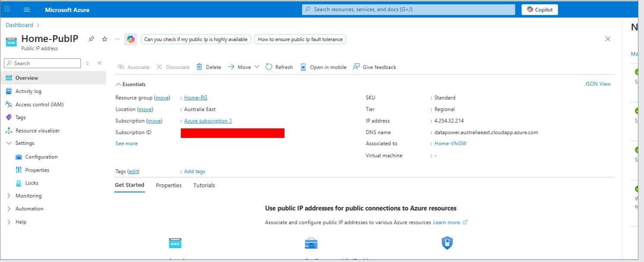Viewport: 644px width, 262px height.
Task: Pin Home-PubIP to dashboard
Action: point(91,39)
